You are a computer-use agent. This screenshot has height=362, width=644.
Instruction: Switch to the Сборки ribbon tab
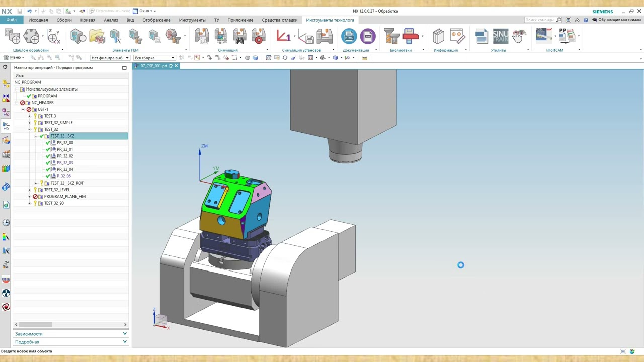click(x=64, y=20)
